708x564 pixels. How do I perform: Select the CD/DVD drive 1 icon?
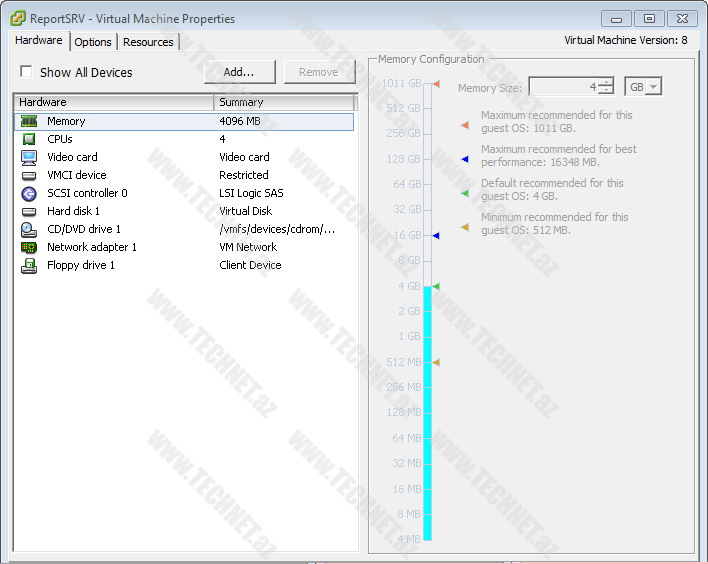29,229
